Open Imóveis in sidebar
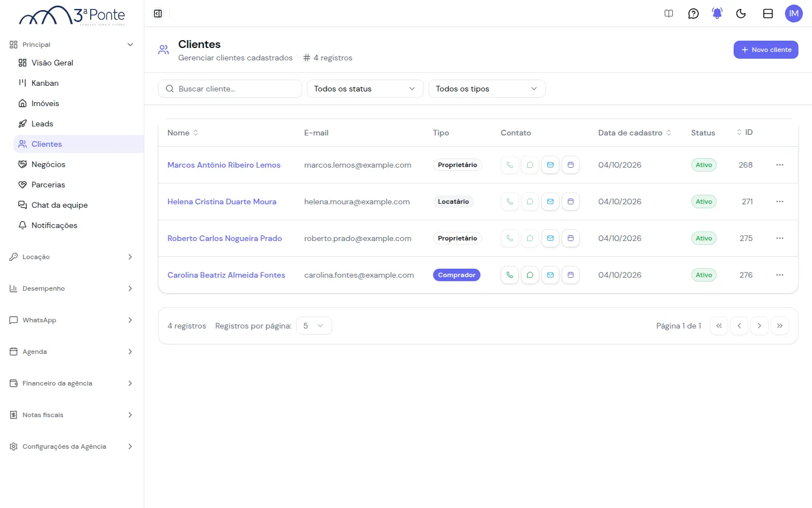 78,103
